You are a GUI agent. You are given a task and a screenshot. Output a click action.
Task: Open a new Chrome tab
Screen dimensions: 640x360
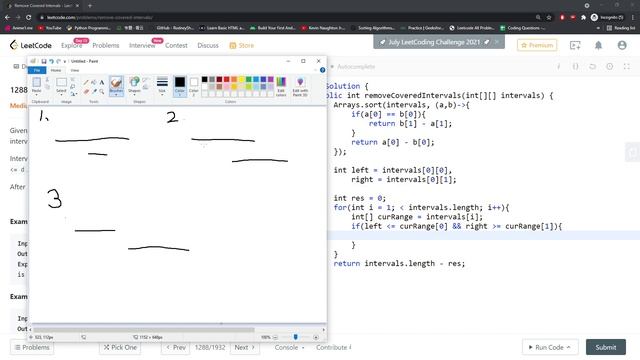click(90, 6)
